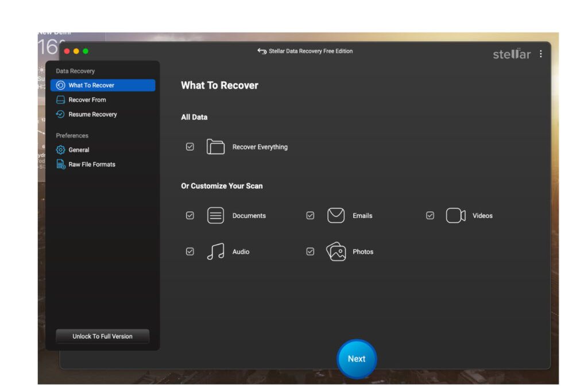Disable the Emails checkbox

point(310,216)
